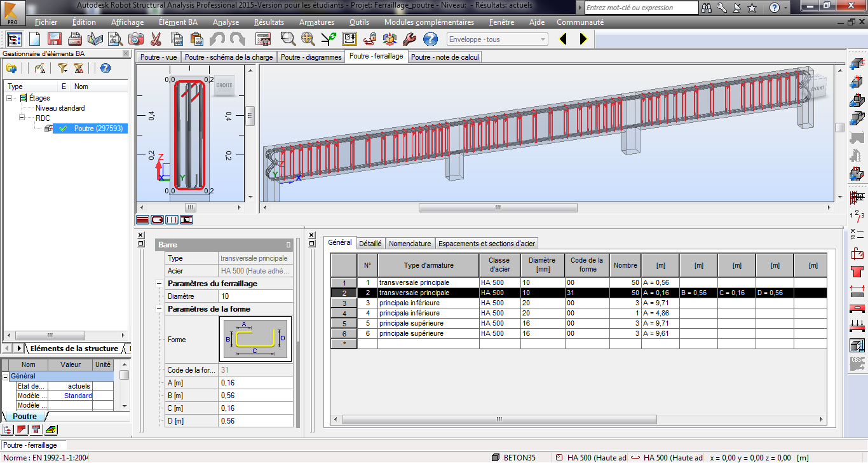
Task: Click the DROITE view cube face
Action: point(225,85)
